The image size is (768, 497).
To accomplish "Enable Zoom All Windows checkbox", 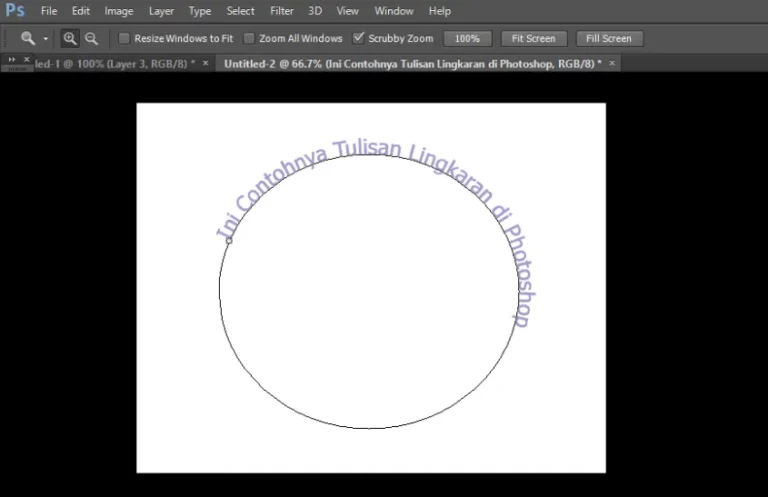I will [x=249, y=38].
